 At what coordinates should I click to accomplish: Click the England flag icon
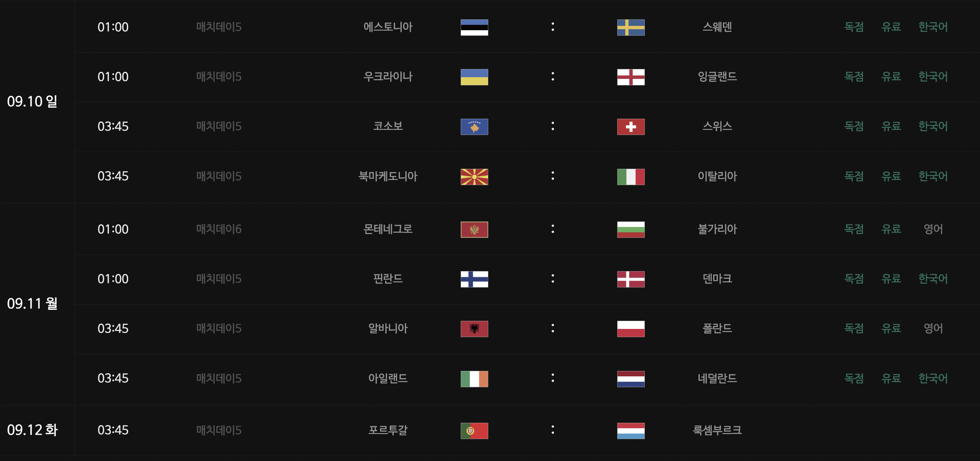click(631, 77)
